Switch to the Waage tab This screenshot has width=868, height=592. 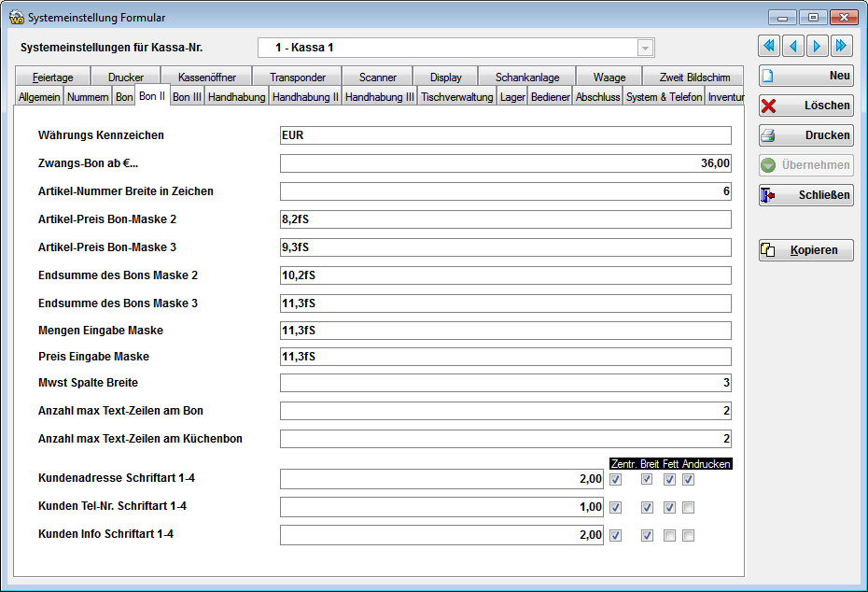[x=609, y=77]
